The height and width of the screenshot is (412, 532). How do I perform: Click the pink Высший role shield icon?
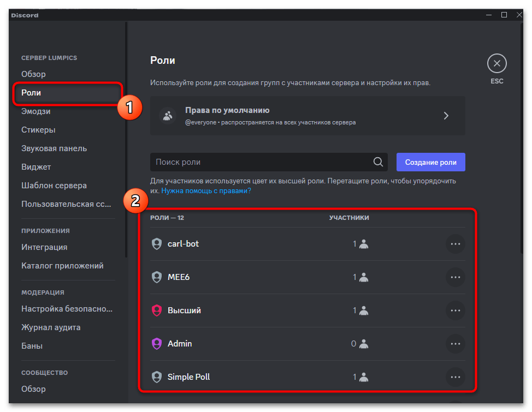157,311
